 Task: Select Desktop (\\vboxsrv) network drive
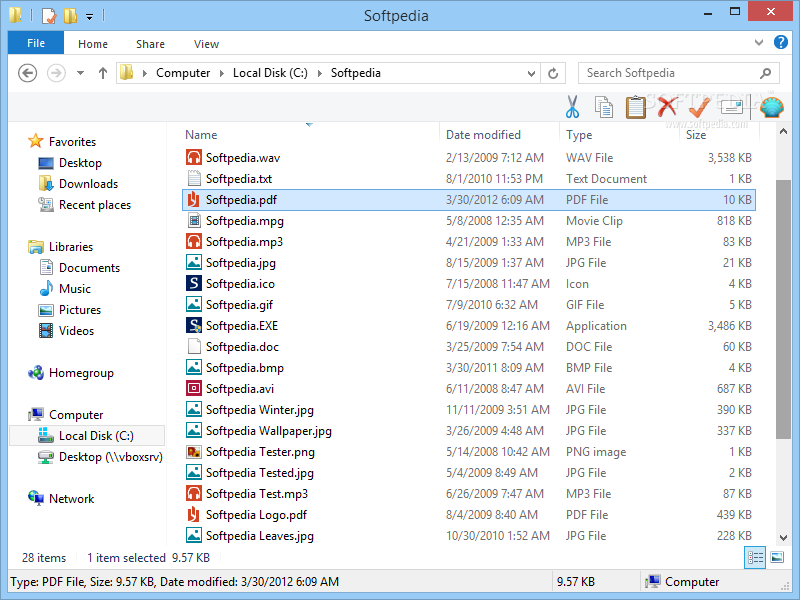pos(111,457)
